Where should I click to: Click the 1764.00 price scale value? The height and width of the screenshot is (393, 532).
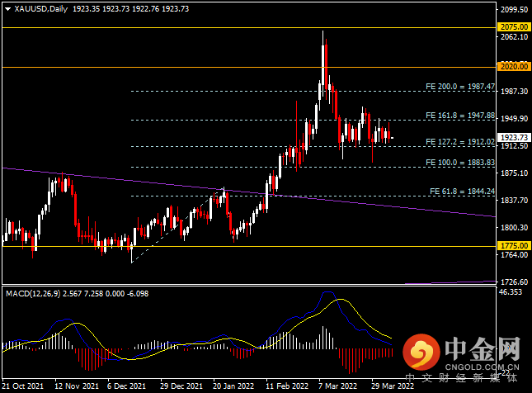[515, 255]
